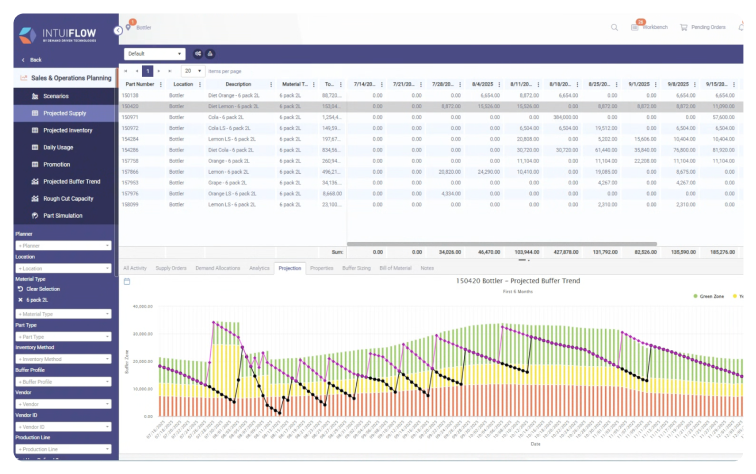
Task: Open the Location filter dropdown
Action: (63, 268)
